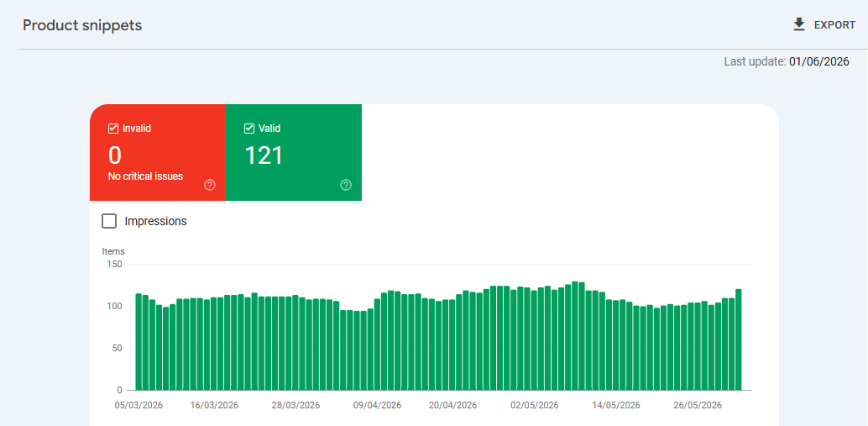The image size is (868, 426).
Task: Click the 26/05/2026 axis date label
Action: tap(698, 406)
